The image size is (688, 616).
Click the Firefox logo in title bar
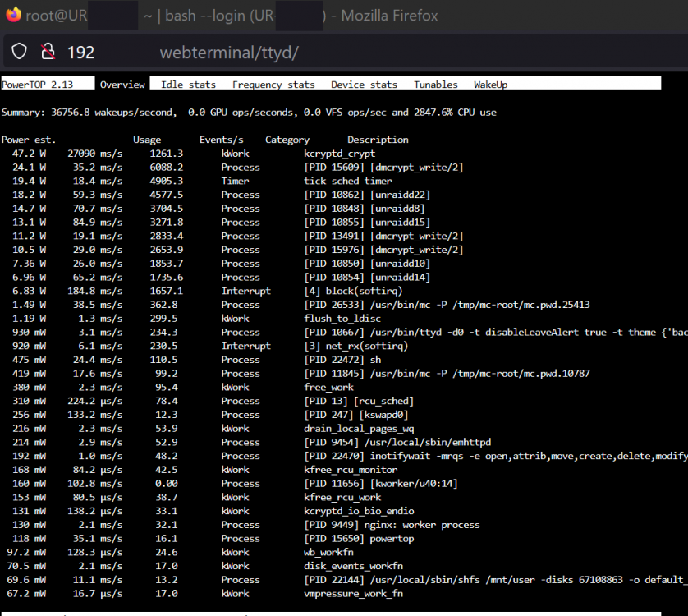pyautogui.click(x=14, y=15)
